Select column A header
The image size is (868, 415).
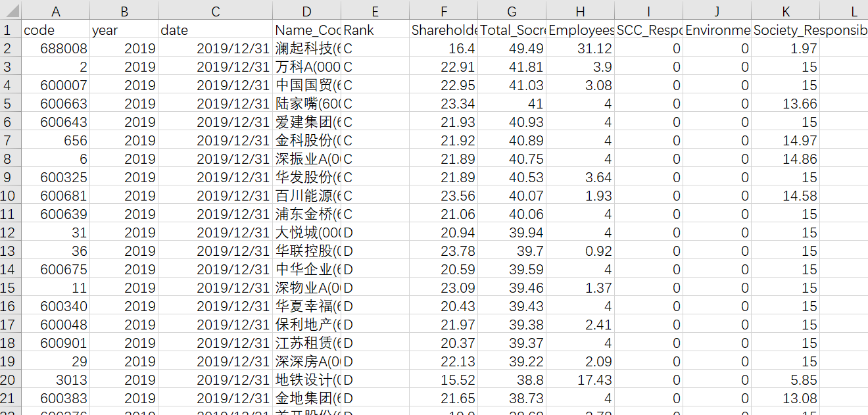55,11
